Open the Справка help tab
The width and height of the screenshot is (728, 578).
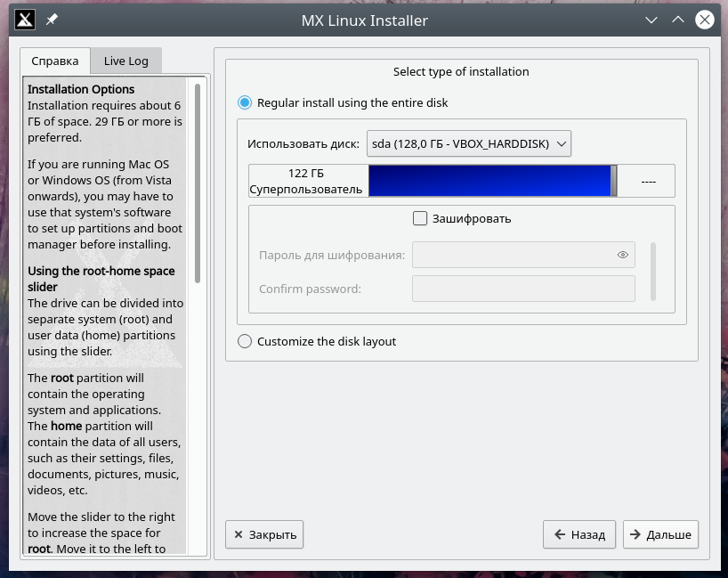55,61
